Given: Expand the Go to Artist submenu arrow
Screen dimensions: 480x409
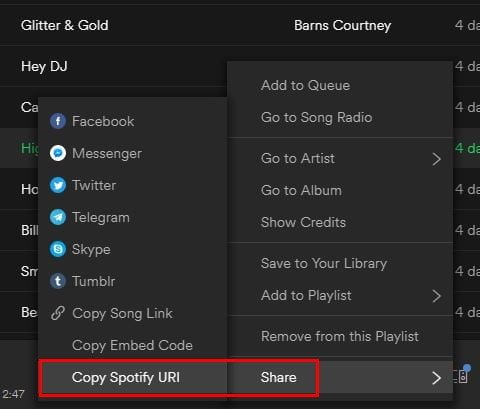Looking at the screenshot, I should pos(436,159).
